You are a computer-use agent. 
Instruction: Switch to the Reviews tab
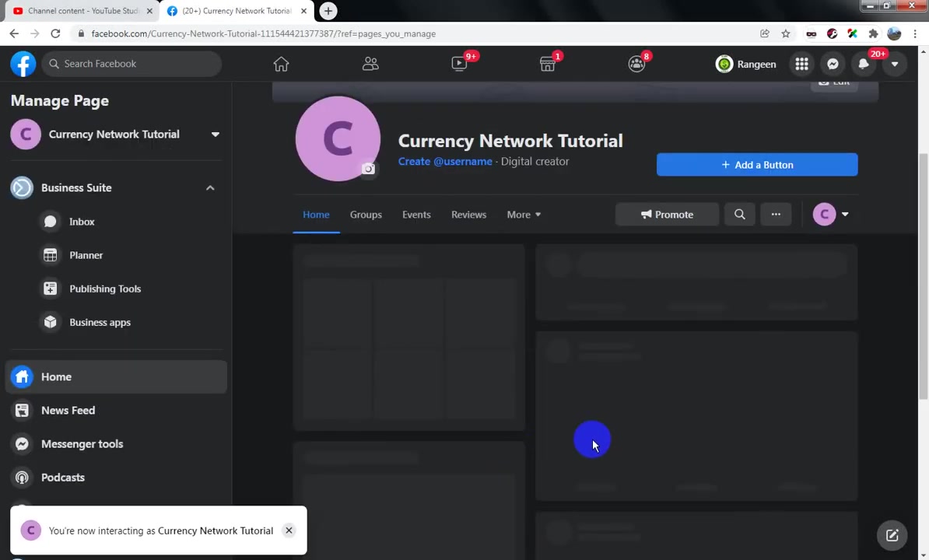pos(468,215)
